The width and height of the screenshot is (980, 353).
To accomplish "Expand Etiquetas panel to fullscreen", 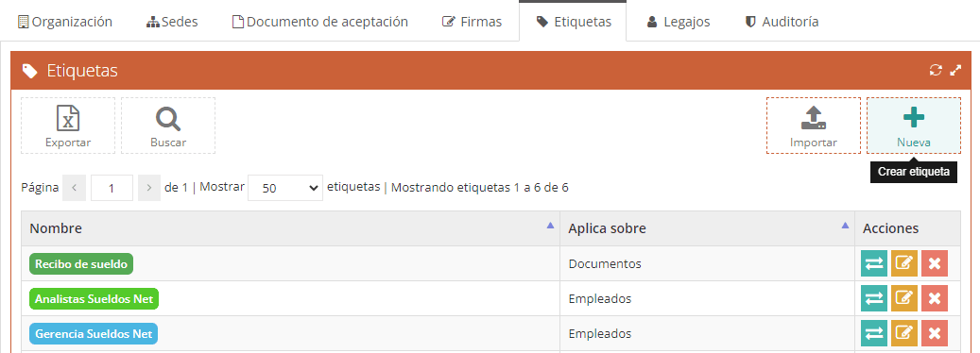I will (955, 71).
